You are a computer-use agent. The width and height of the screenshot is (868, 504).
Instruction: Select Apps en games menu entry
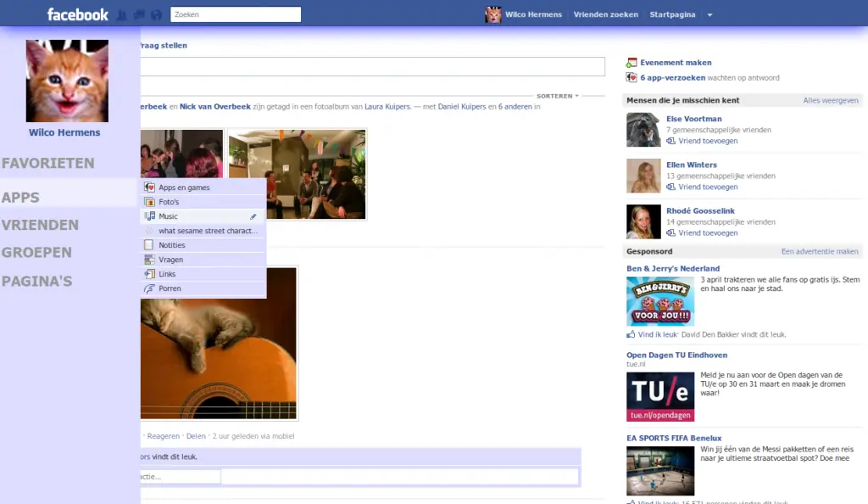[184, 188]
